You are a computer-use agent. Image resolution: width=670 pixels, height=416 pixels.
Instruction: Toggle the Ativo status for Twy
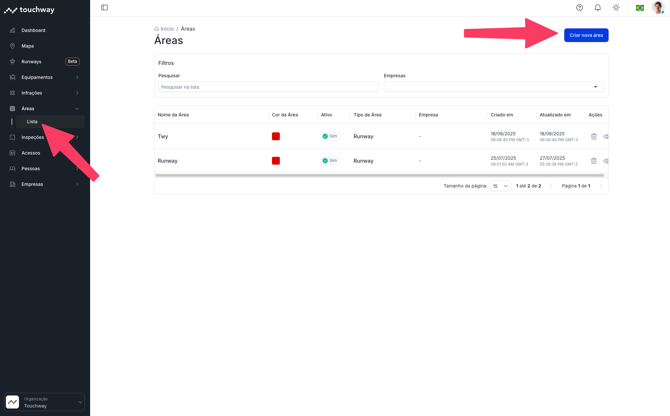tap(330, 136)
